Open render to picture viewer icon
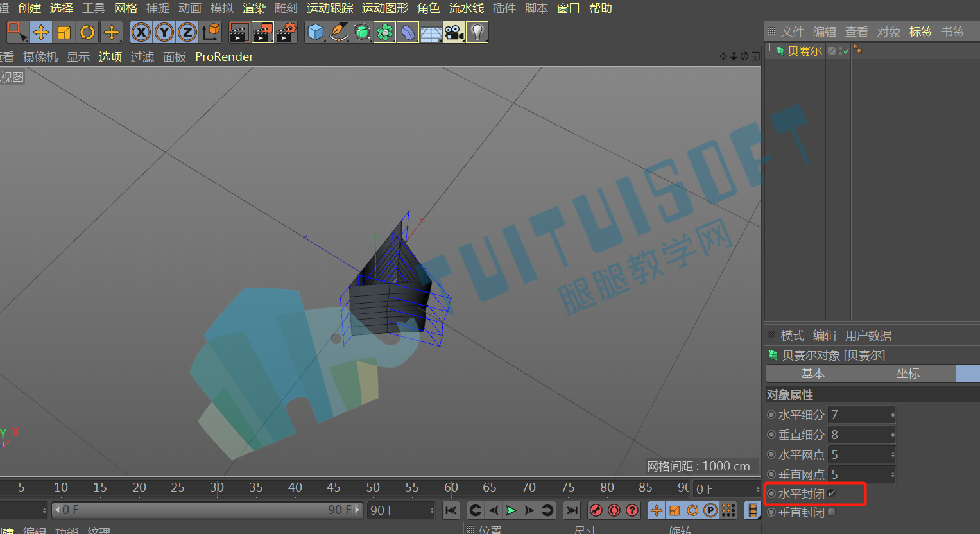 point(262,32)
